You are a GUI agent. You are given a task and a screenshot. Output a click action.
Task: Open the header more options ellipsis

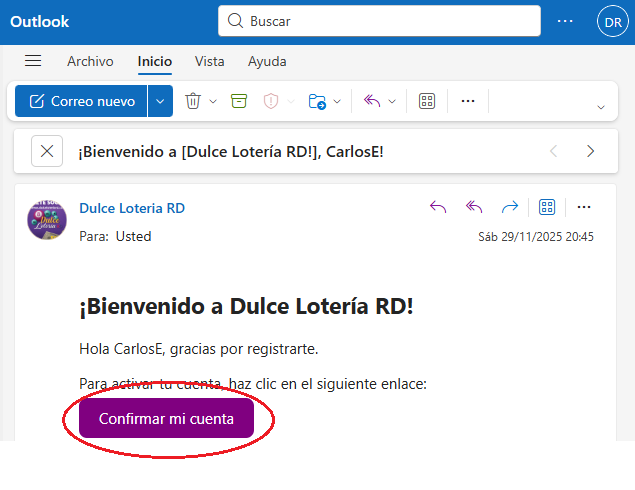point(565,21)
